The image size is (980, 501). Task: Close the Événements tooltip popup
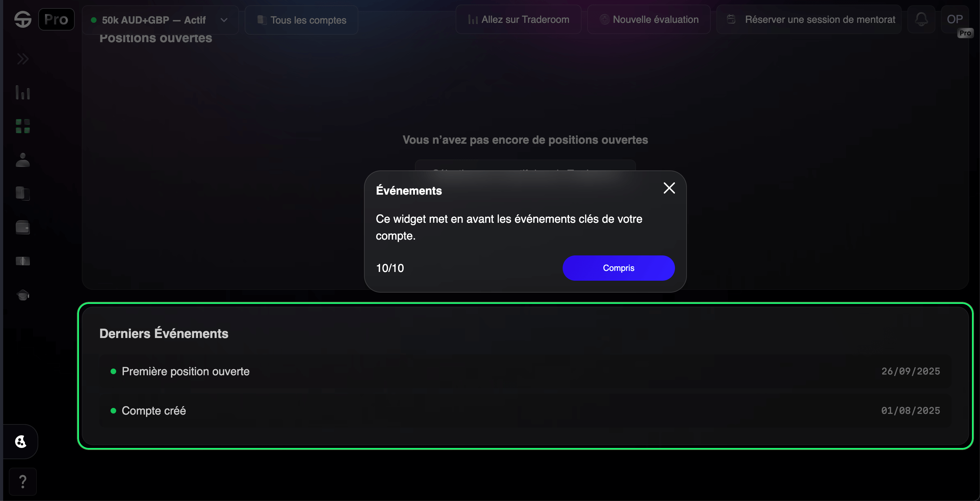(x=669, y=188)
